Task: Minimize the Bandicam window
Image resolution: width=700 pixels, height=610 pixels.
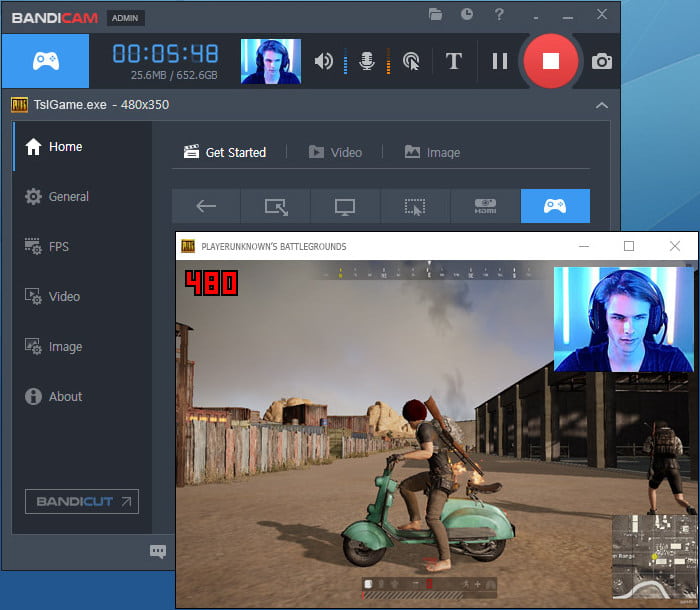Action: click(568, 18)
